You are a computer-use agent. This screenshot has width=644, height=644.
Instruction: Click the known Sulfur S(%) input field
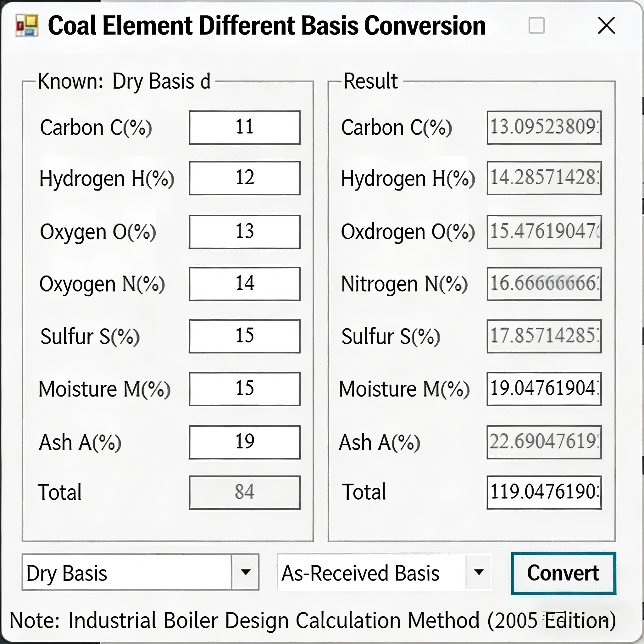tap(244, 336)
